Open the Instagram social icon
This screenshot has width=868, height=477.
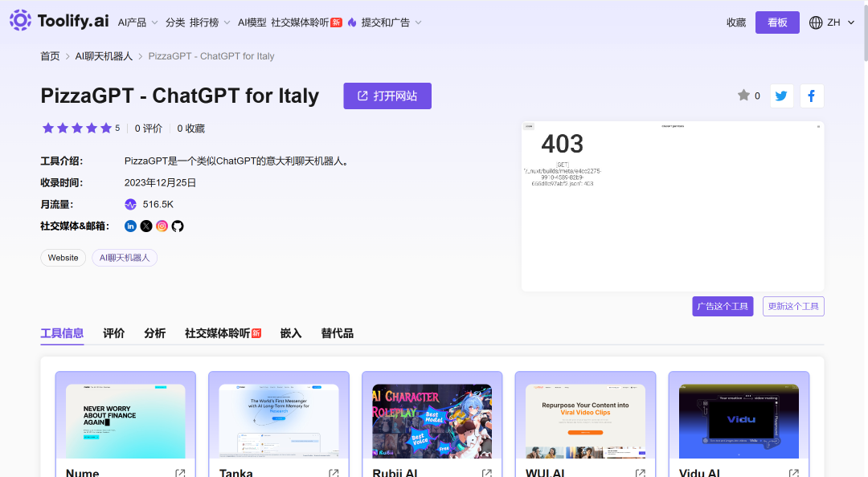point(162,226)
